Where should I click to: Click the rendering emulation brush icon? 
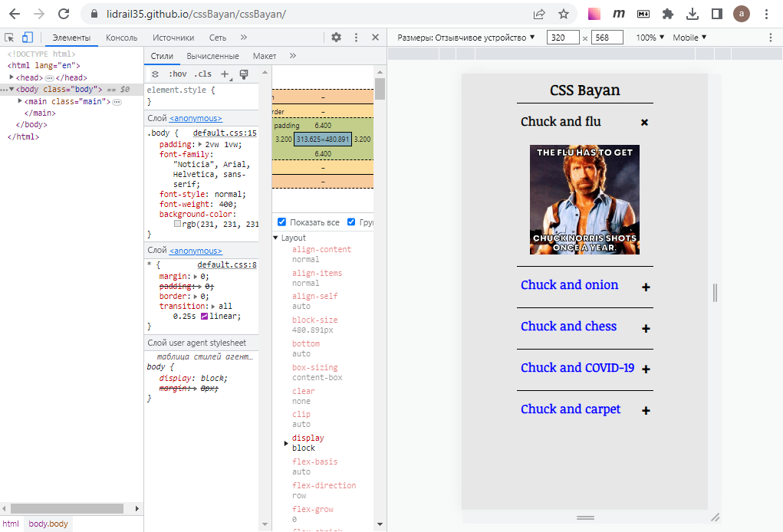tap(244, 74)
